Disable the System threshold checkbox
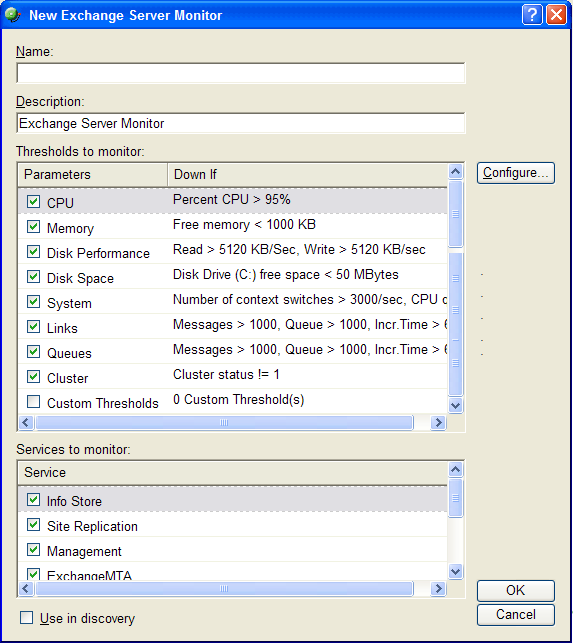This screenshot has width=573, height=643. tap(33, 301)
